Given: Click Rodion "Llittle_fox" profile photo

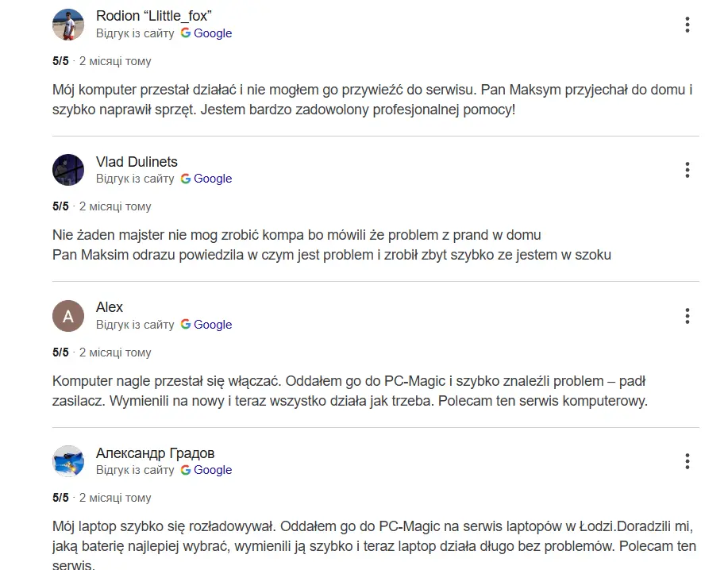Looking at the screenshot, I should (x=68, y=25).
